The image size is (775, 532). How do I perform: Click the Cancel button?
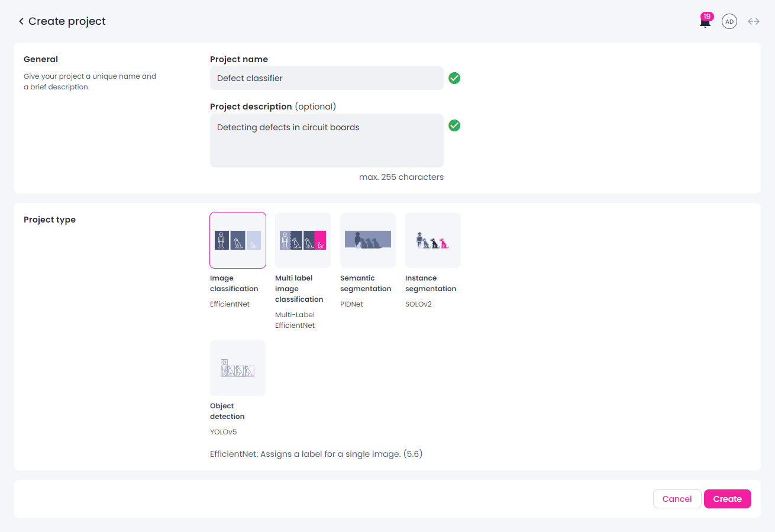click(677, 499)
